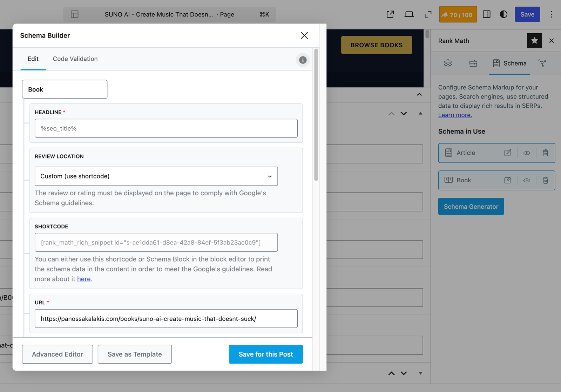
Task: Toggle fullscreen zoom-out view icon
Action: [428, 14]
